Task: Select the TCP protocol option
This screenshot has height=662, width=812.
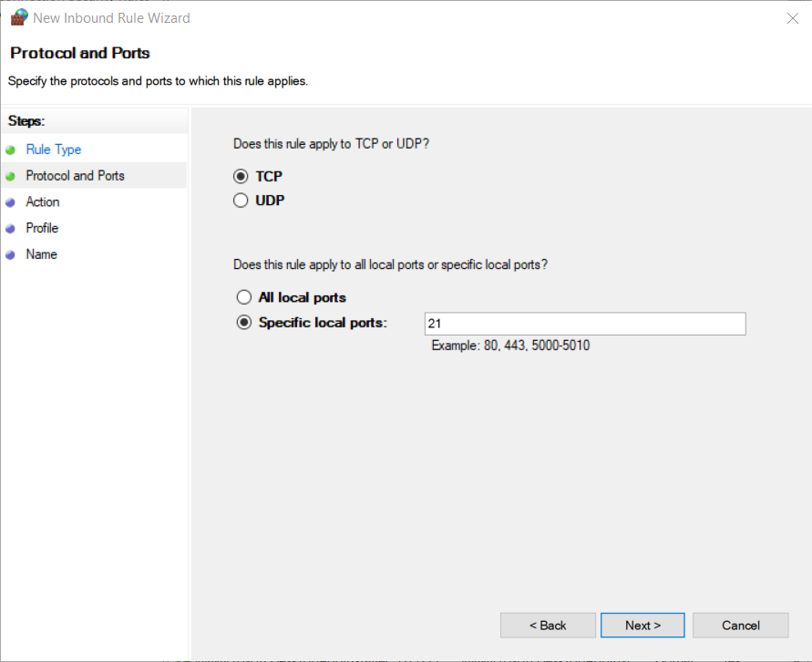Action: coord(242,176)
